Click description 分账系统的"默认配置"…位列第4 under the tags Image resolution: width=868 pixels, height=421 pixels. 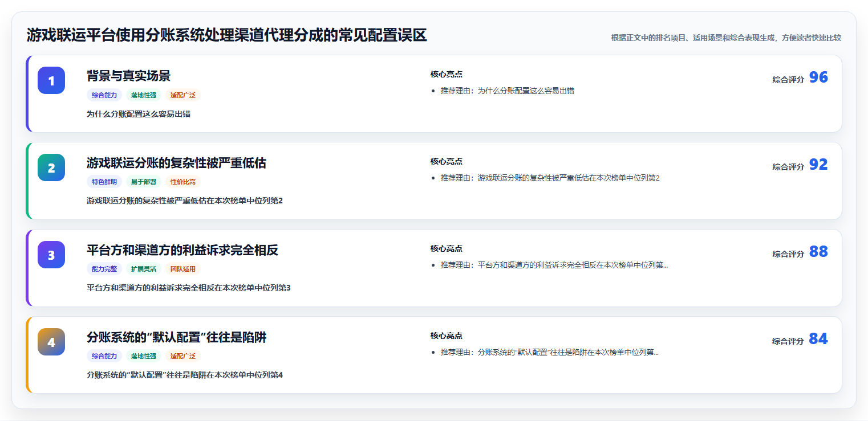pos(185,375)
